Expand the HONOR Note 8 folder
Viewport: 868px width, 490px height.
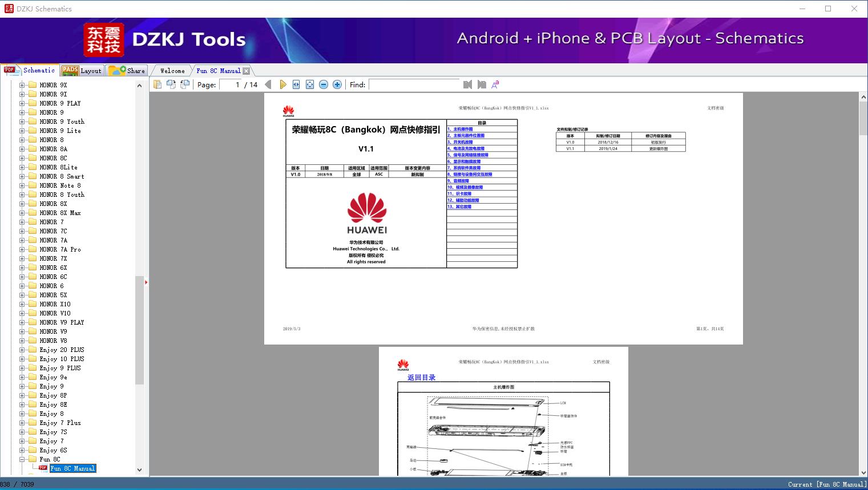22,185
